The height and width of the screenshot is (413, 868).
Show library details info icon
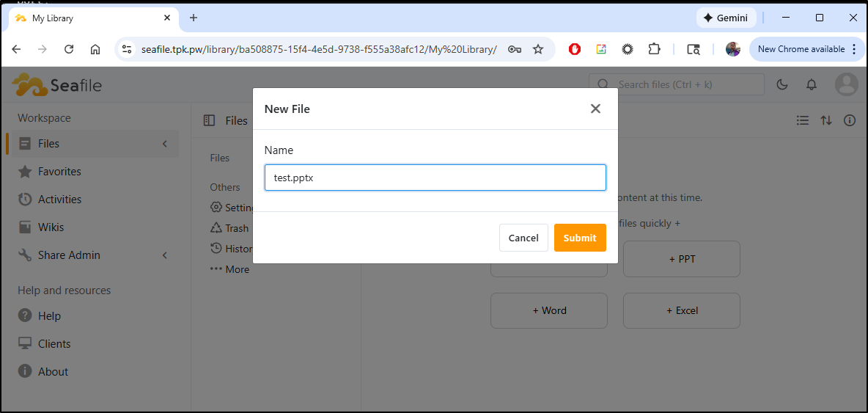[850, 120]
